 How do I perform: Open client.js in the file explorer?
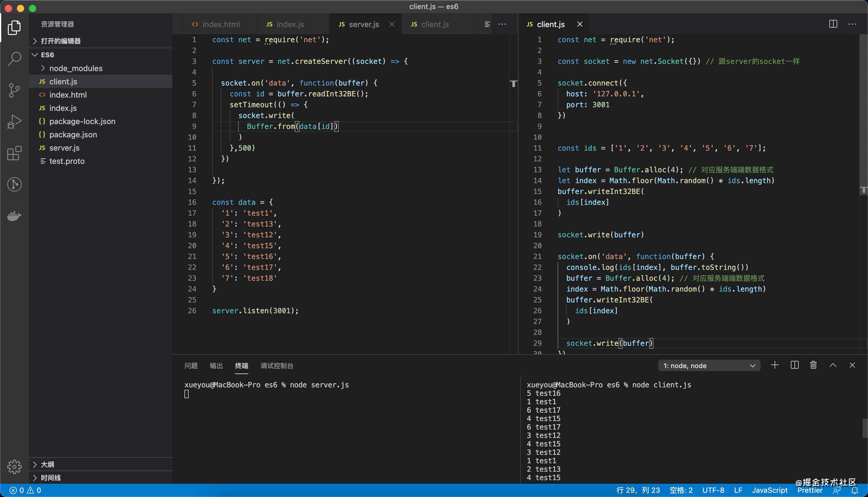coord(101,82)
